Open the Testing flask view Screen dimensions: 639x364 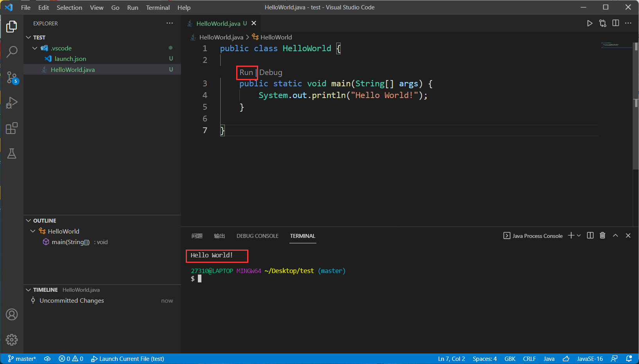tap(12, 154)
